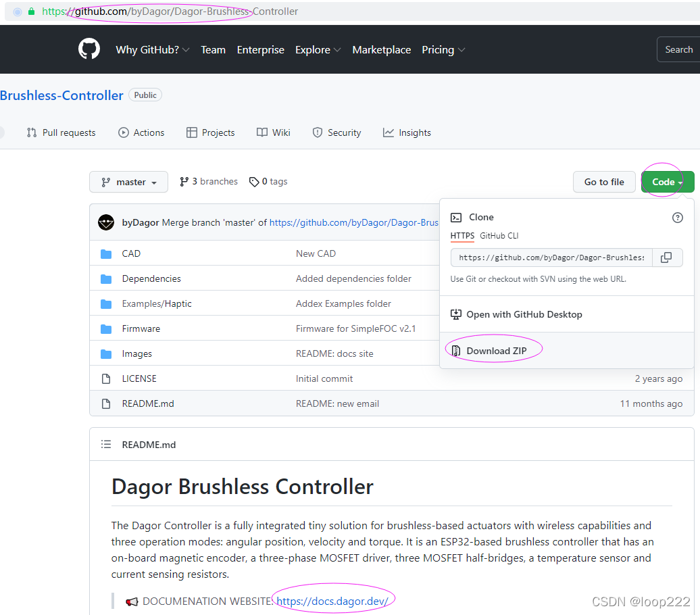Screen dimensions: 700x615
Task: Click the Go to file button
Action: tap(604, 182)
